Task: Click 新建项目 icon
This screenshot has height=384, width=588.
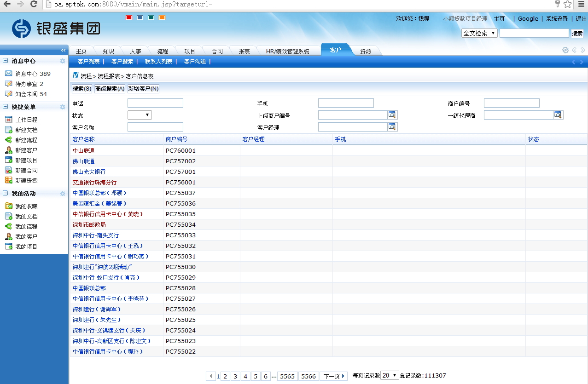Action: [x=8, y=160]
